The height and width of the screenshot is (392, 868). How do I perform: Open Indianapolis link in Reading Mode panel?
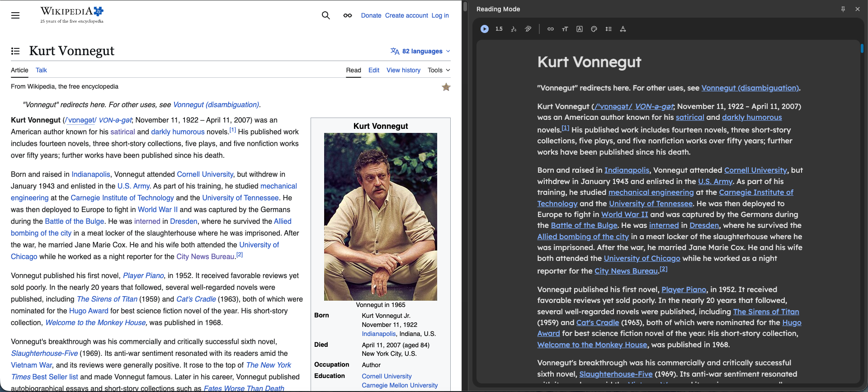(x=627, y=170)
